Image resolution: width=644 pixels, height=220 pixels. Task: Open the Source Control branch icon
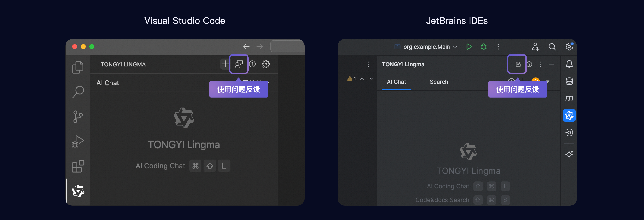78,116
